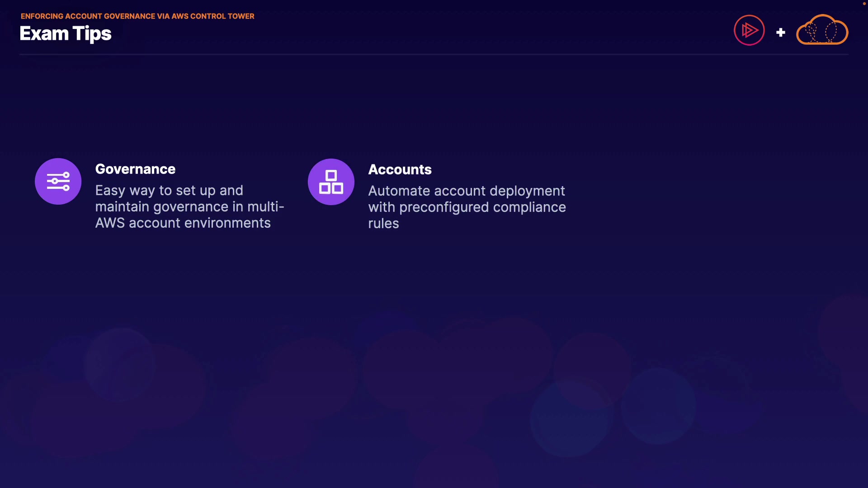This screenshot has height=488, width=868.
Task: Click the Accounts heading
Action: point(400,169)
